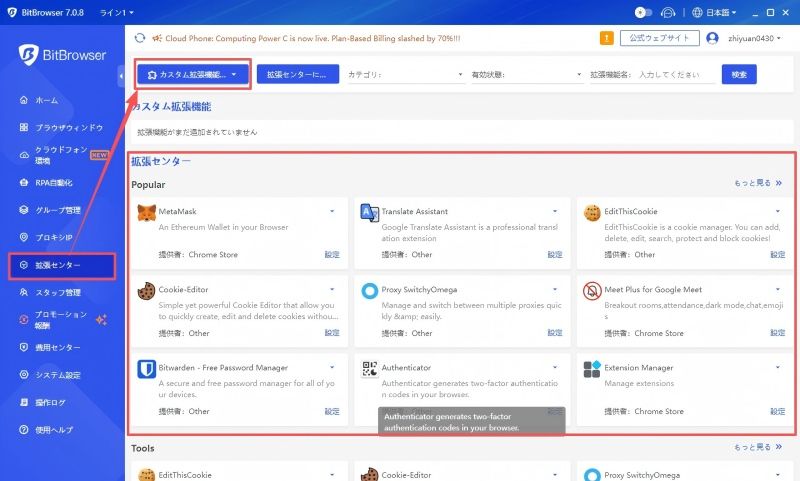800x481 pixels.
Task: Click the Translate Assistant icon
Action: point(369,213)
